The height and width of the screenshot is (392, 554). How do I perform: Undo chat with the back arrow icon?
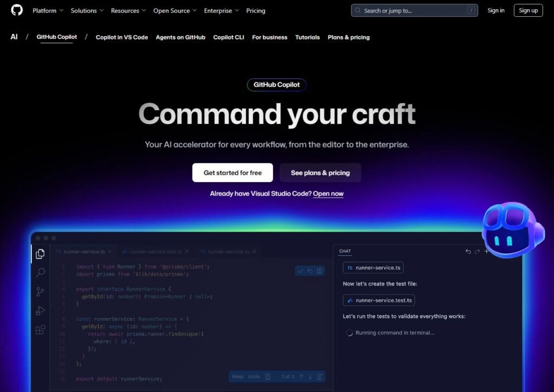[x=467, y=250]
